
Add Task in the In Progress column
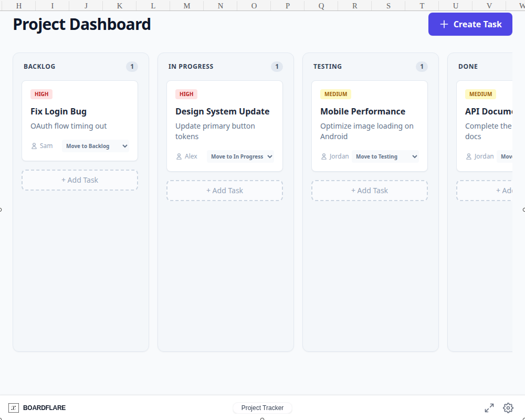click(x=225, y=191)
